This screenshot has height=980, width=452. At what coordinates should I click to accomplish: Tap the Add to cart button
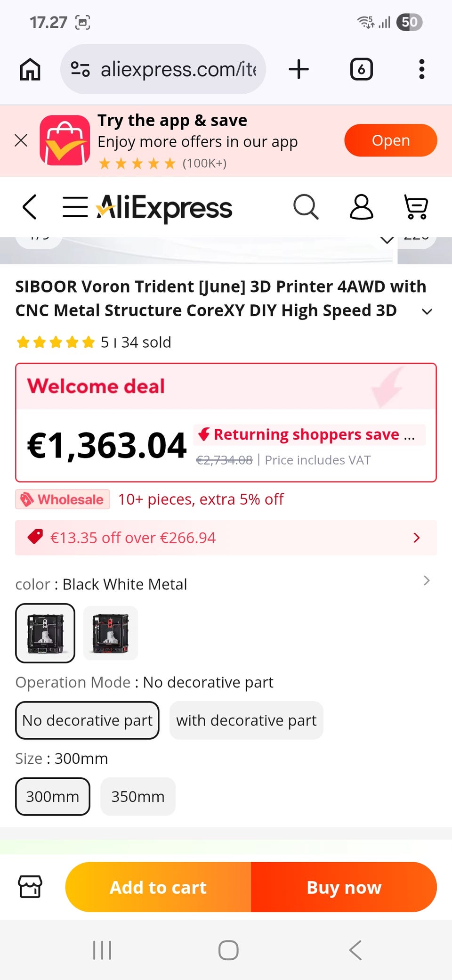[x=158, y=887]
